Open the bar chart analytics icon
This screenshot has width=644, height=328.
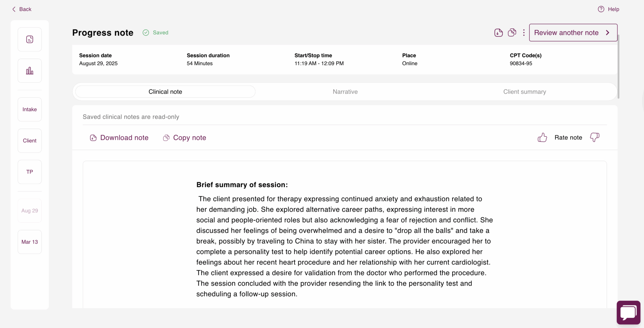point(30,71)
